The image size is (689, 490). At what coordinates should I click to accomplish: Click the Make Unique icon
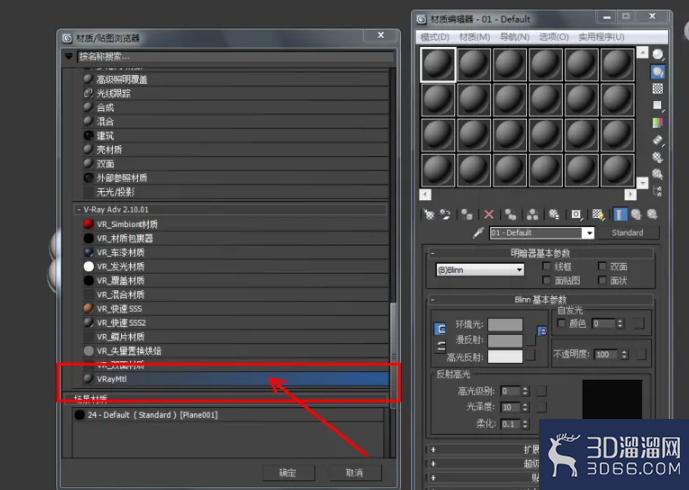click(532, 214)
